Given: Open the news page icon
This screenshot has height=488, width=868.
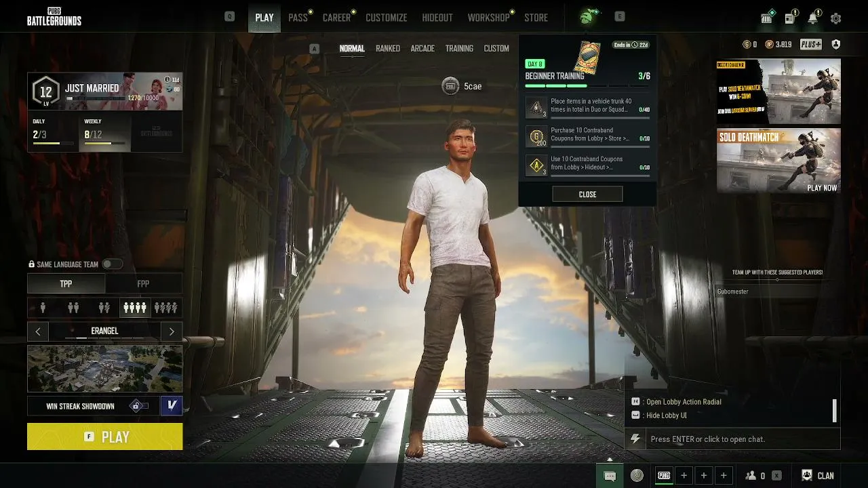Looking at the screenshot, I should (790, 19).
